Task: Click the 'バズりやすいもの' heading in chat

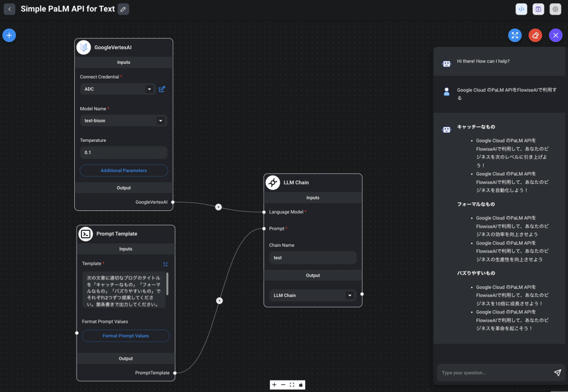Action: coord(476,273)
